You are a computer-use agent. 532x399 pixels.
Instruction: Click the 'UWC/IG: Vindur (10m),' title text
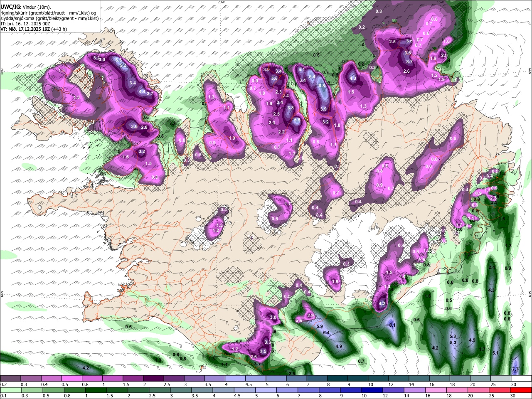click(26, 7)
